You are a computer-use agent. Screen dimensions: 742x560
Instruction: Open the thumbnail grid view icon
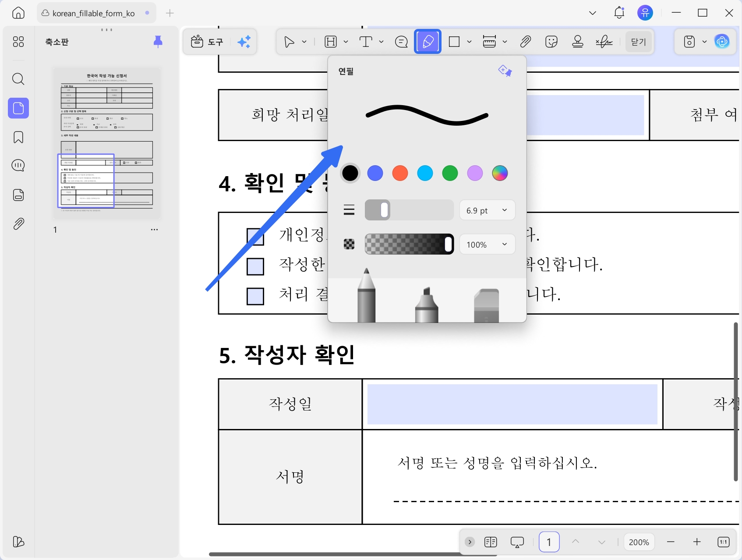pos(18,42)
